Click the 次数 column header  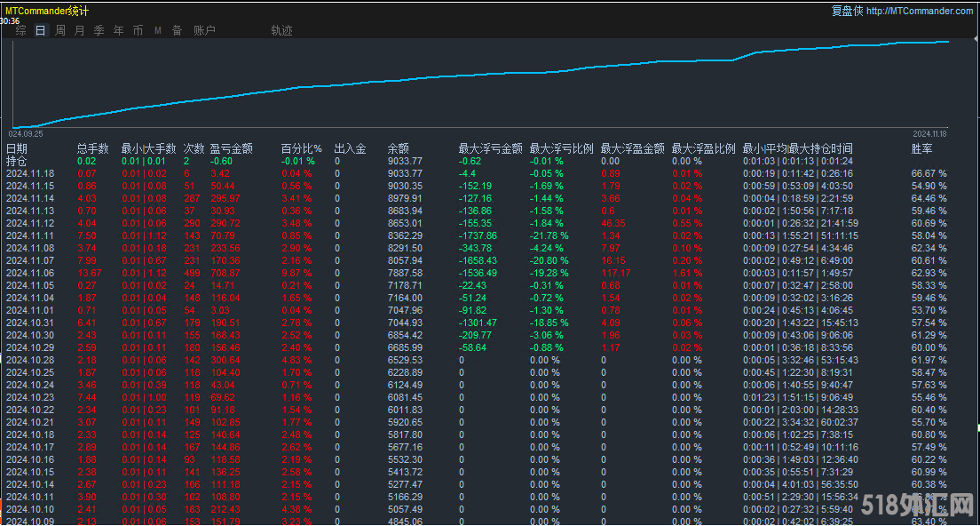(194, 148)
